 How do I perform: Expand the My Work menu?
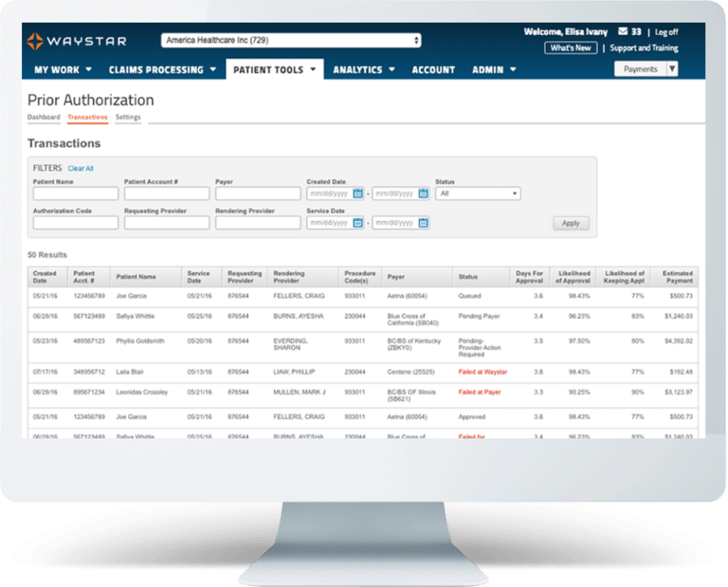pos(63,70)
